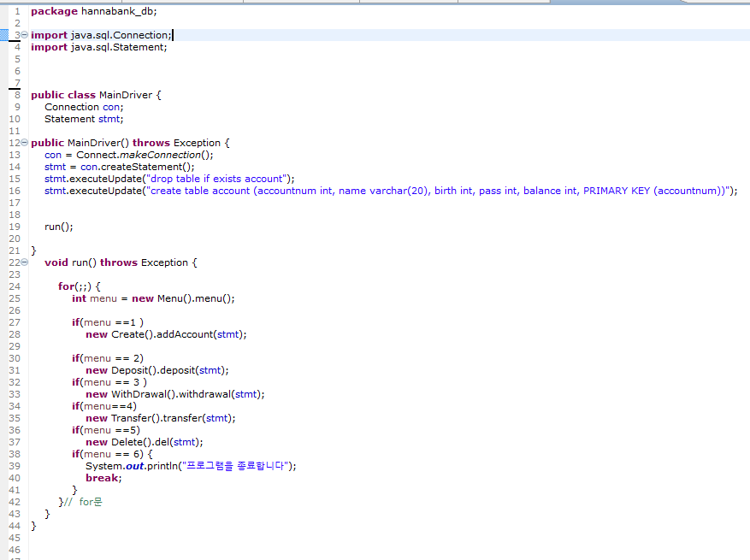
Task: Click the Statement stmt field declaration
Action: coord(84,119)
